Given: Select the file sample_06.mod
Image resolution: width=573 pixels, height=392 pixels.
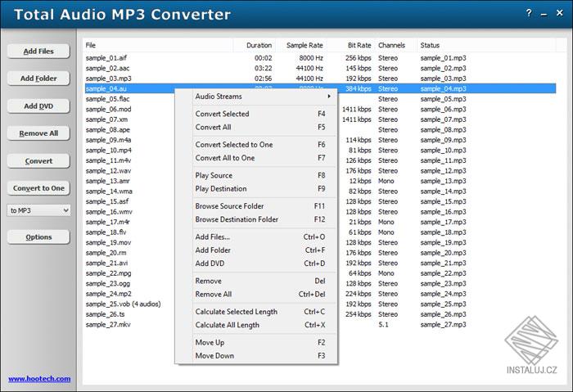Looking at the screenshot, I should click(109, 109).
